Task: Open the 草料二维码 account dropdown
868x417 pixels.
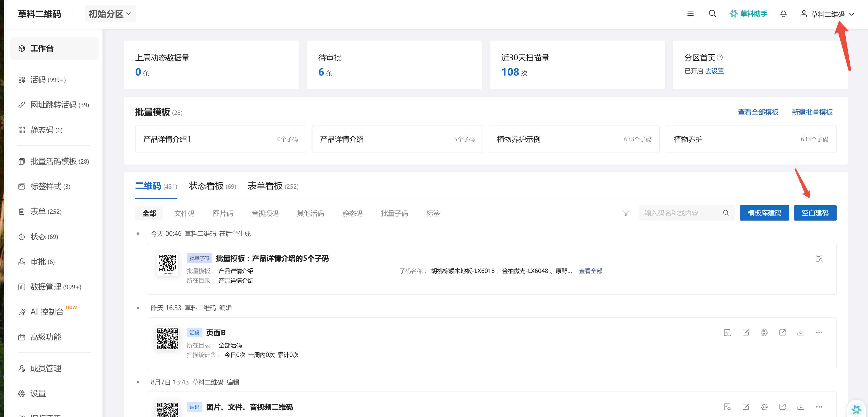Action: click(x=827, y=14)
